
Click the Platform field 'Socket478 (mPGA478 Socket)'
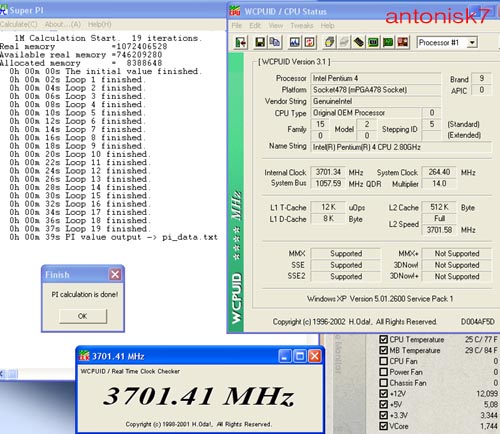click(x=376, y=90)
